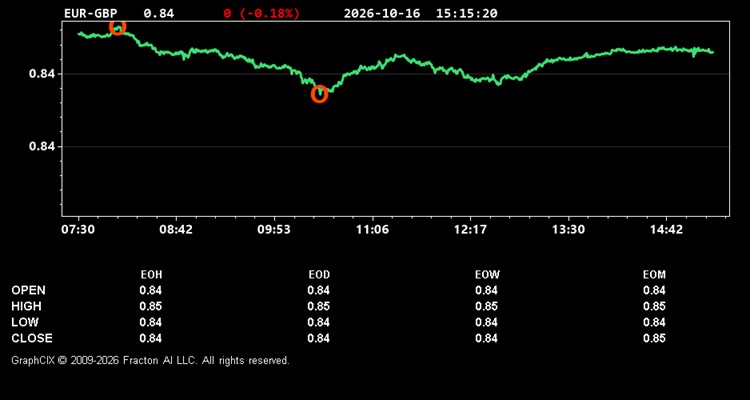750x400 pixels.
Task: Select the 07:30 time axis label
Action: (77, 230)
